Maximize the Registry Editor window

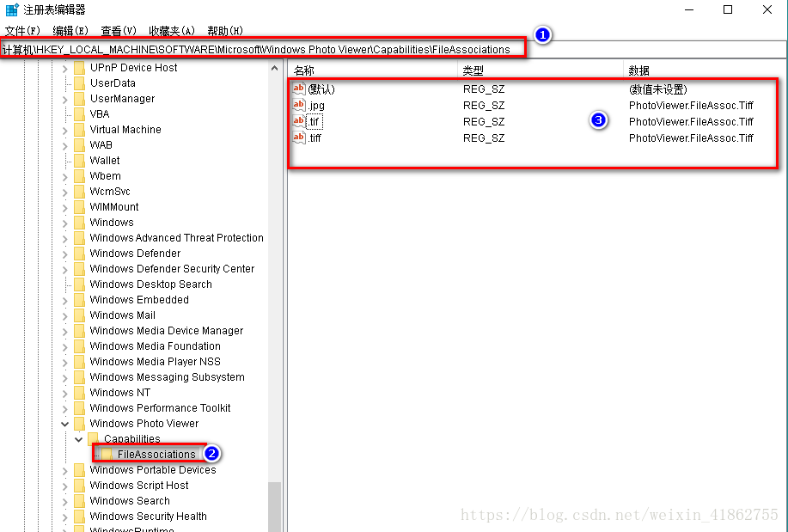click(x=727, y=9)
